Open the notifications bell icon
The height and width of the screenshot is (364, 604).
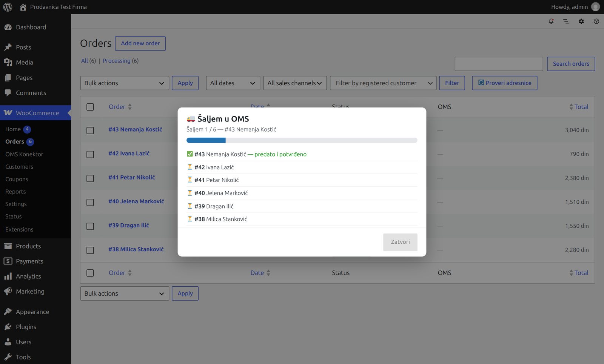click(x=551, y=22)
